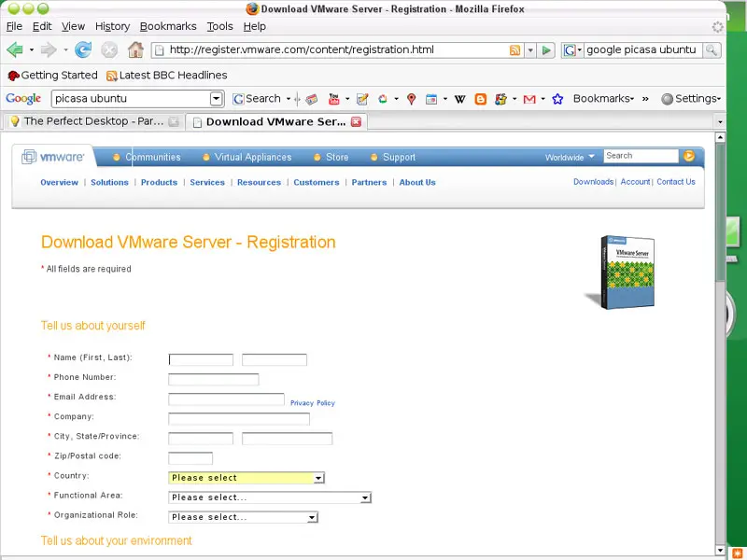Open the Blogger toolbar icon
This screenshot has height=560, width=747.
click(x=481, y=99)
